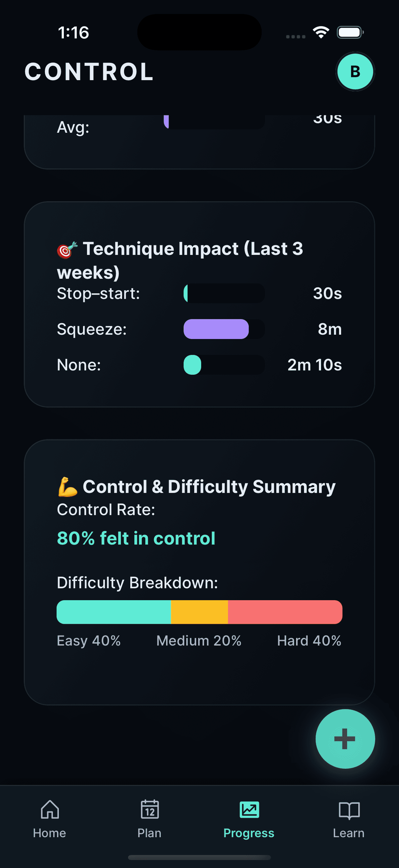
Task: Tap the Learn book icon
Action: [349, 810]
